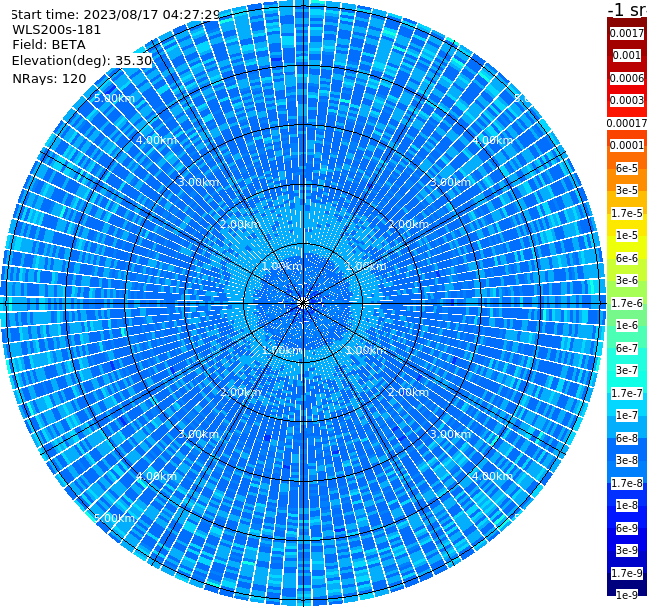The width and height of the screenshot is (647, 607).
Task: Select the 3e-7 colorbar label
Action: [x=627, y=370]
